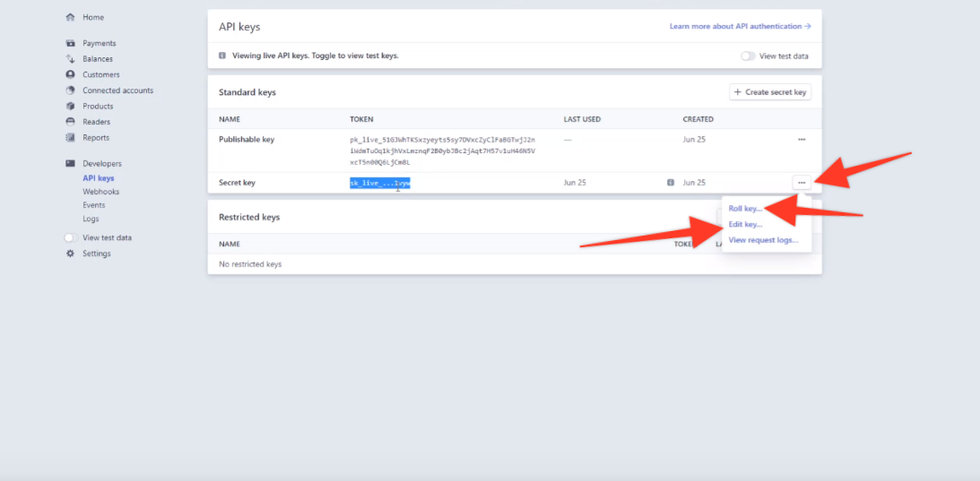Go to Balances page
Screen dimensions: 980x481
pyautogui.click(x=98, y=59)
